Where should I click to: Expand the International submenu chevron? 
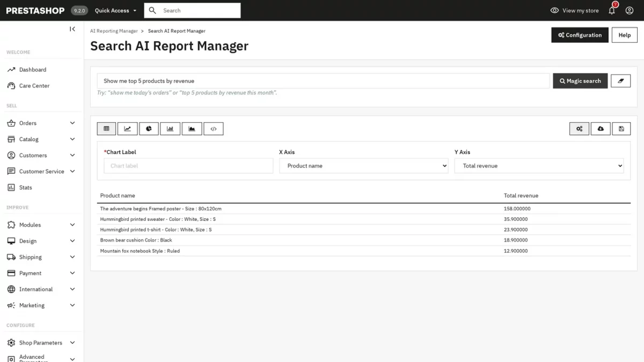[72, 290]
